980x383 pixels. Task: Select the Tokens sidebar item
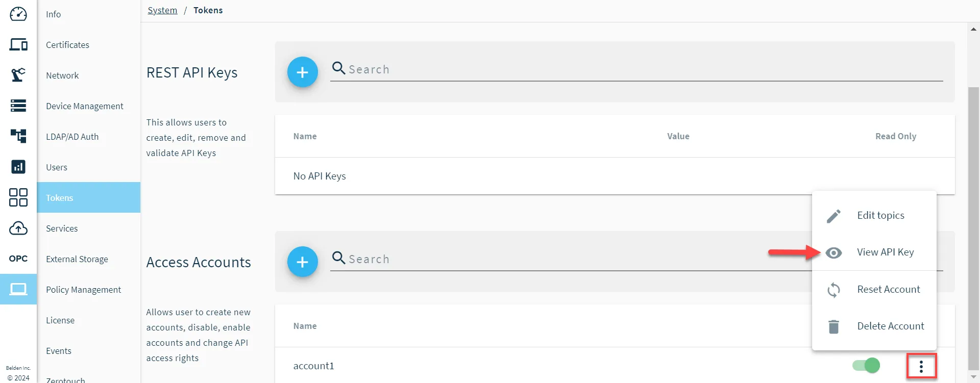[x=88, y=197]
